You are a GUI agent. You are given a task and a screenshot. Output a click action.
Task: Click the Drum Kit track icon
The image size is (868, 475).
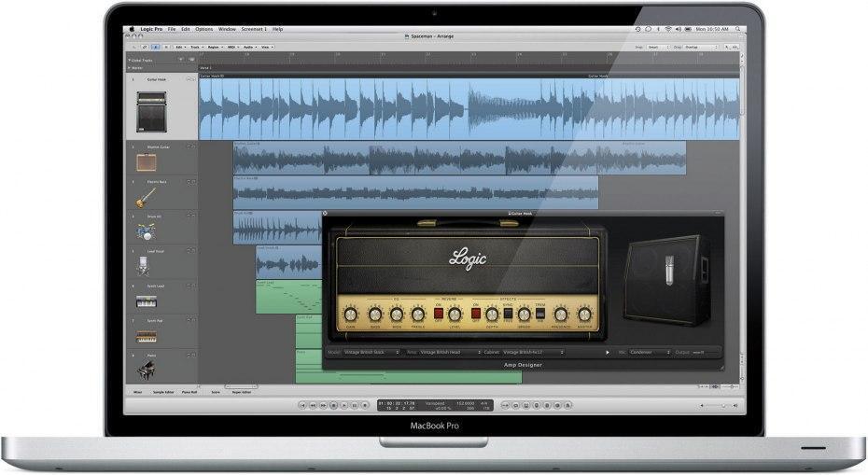point(146,232)
